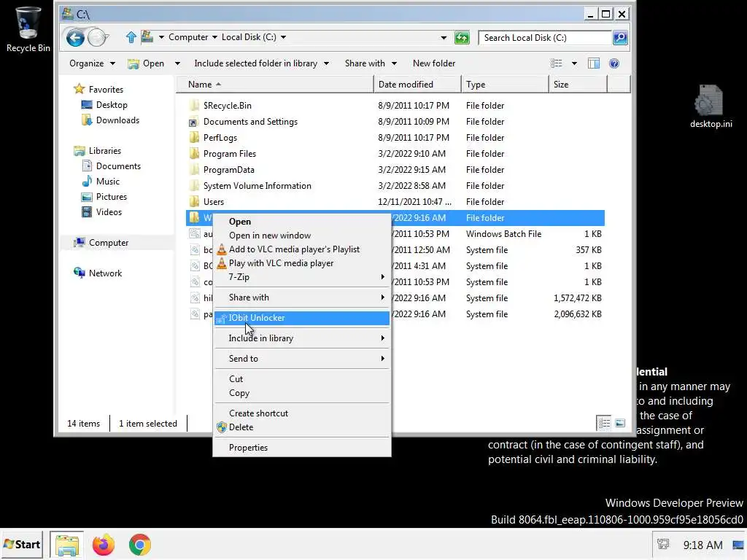The height and width of the screenshot is (560, 747).
Task: Open Help with the question mark icon
Action: pos(614,63)
